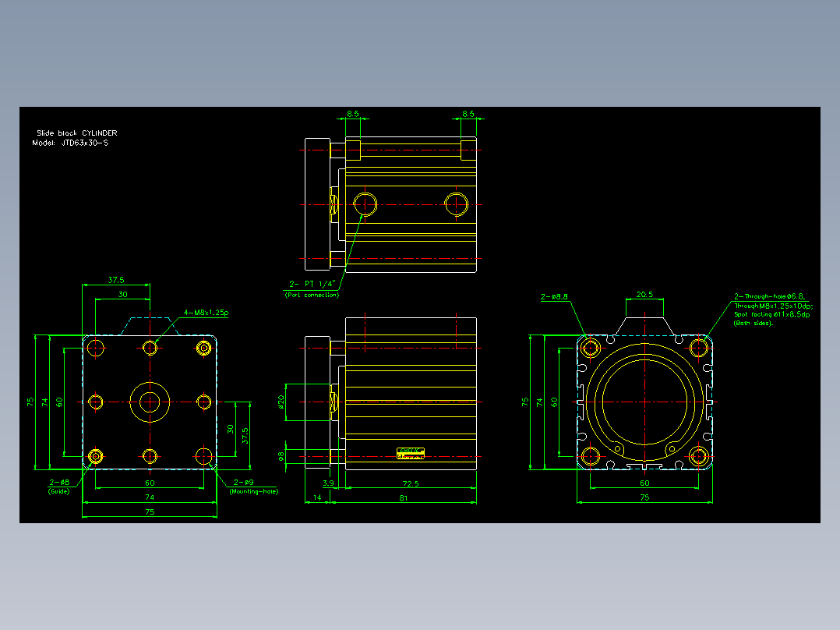The width and height of the screenshot is (840, 630).
Task: Click the (Port connection) annotation
Action: (312, 295)
